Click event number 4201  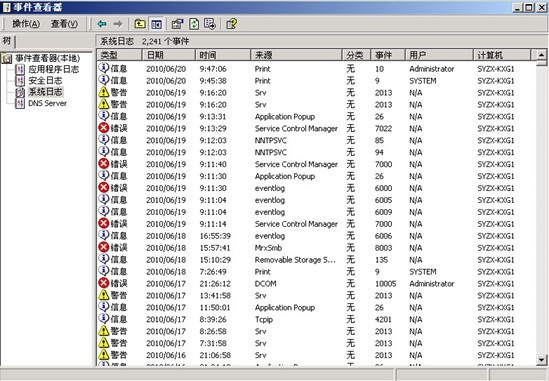coord(383,319)
